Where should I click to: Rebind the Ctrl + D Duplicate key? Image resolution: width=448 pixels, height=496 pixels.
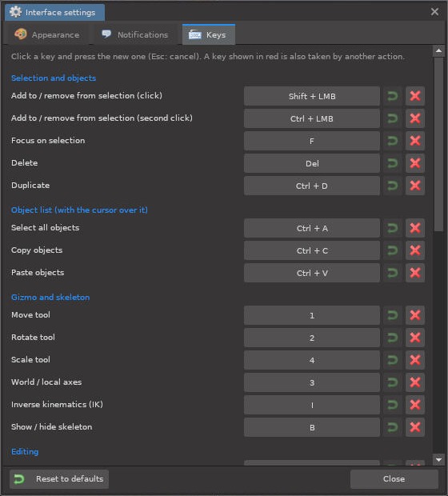(312, 186)
